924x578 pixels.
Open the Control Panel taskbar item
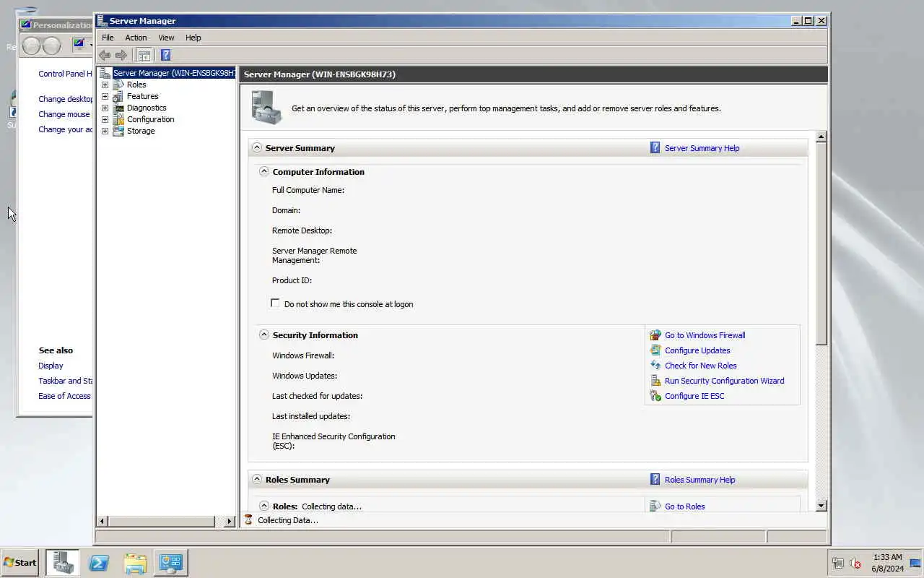tap(171, 563)
